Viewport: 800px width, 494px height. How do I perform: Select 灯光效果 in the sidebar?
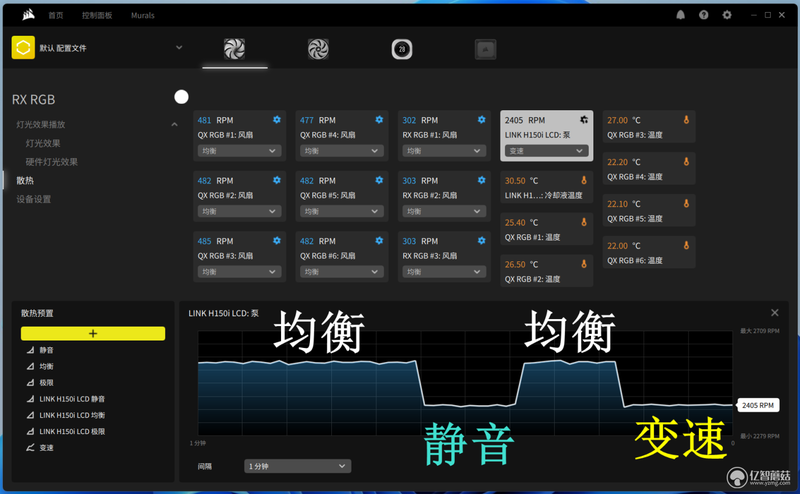(43, 143)
